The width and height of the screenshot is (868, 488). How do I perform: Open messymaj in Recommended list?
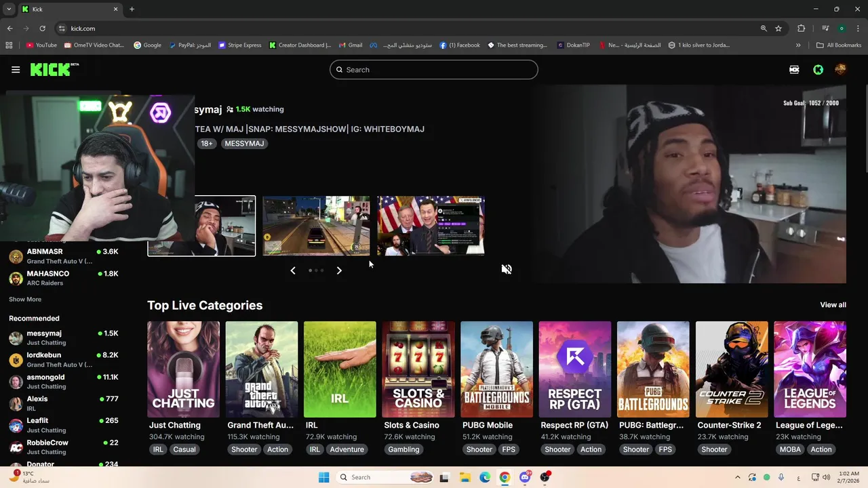tap(64, 338)
